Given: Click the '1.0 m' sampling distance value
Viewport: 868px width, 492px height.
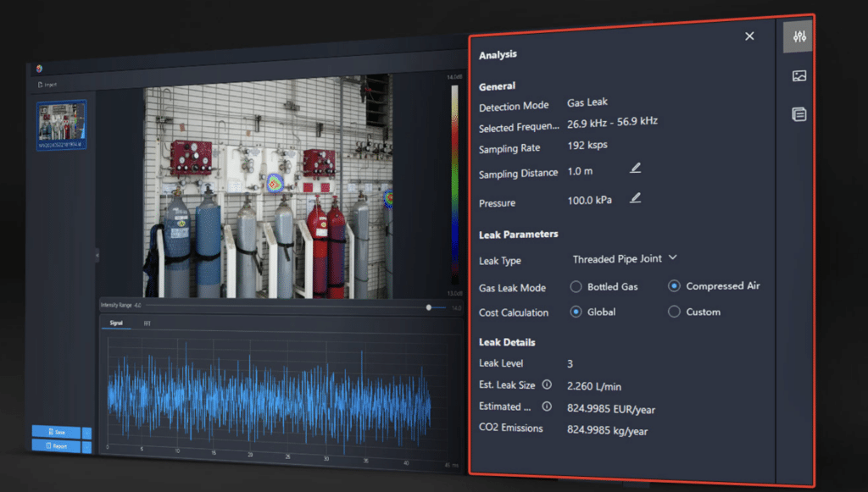Looking at the screenshot, I should click(x=580, y=171).
